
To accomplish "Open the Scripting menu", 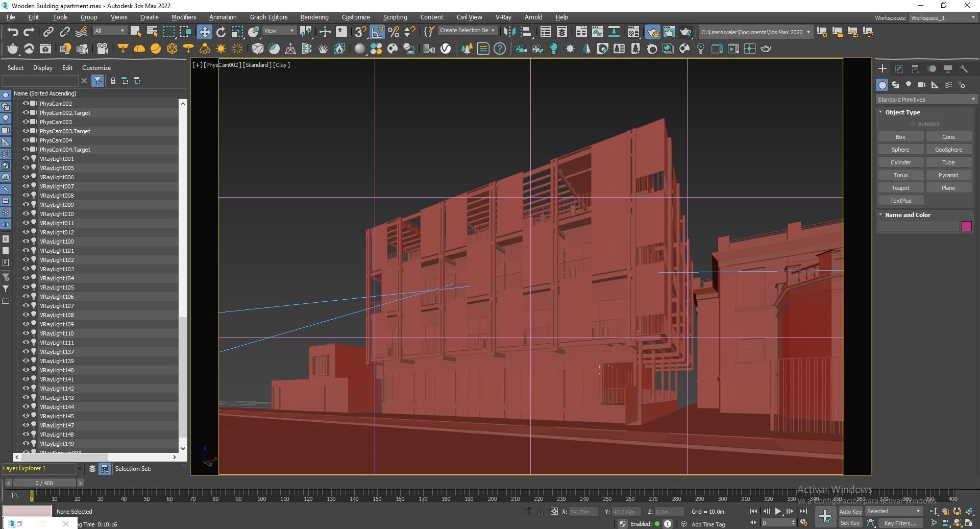I will (x=395, y=17).
